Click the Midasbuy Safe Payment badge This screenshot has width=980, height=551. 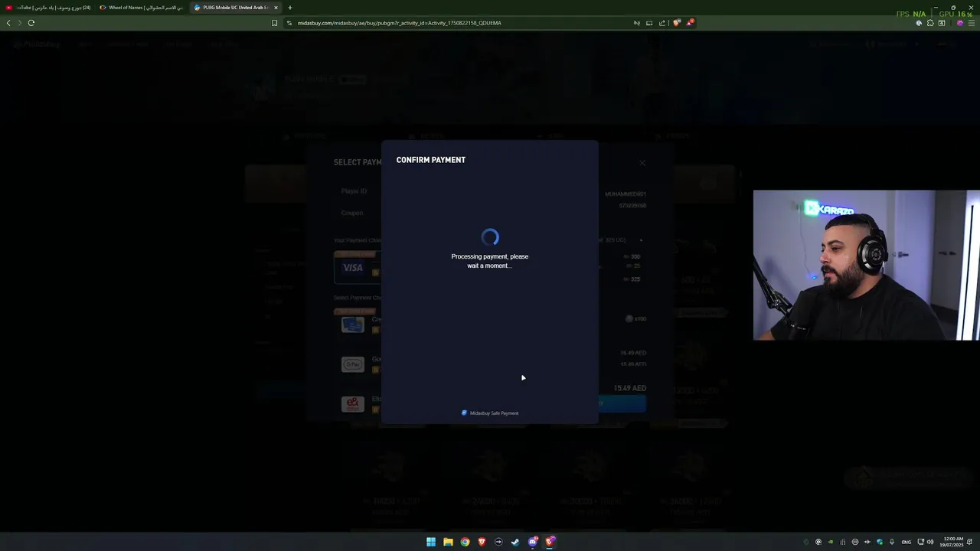pyautogui.click(x=490, y=413)
